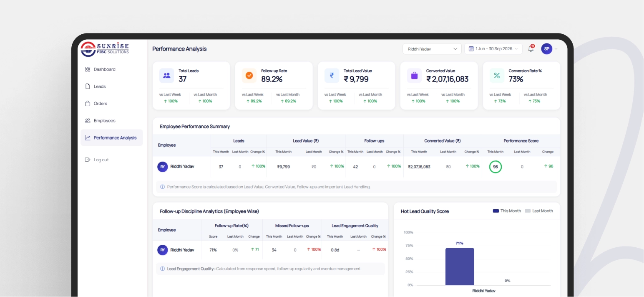Screen dimensions: 644x297
Task: Click the Converted Value ₹ 2,07,16,083
Action: (447, 79)
